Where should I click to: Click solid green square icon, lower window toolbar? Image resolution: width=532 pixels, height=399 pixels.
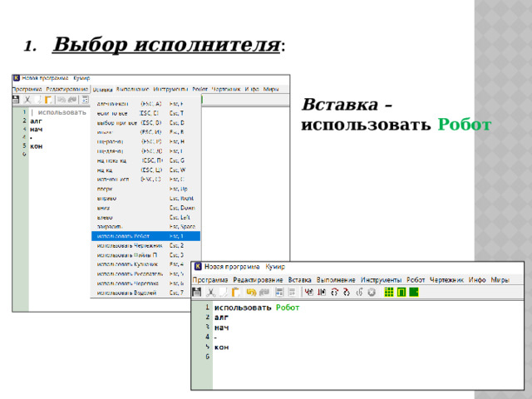tap(414, 292)
